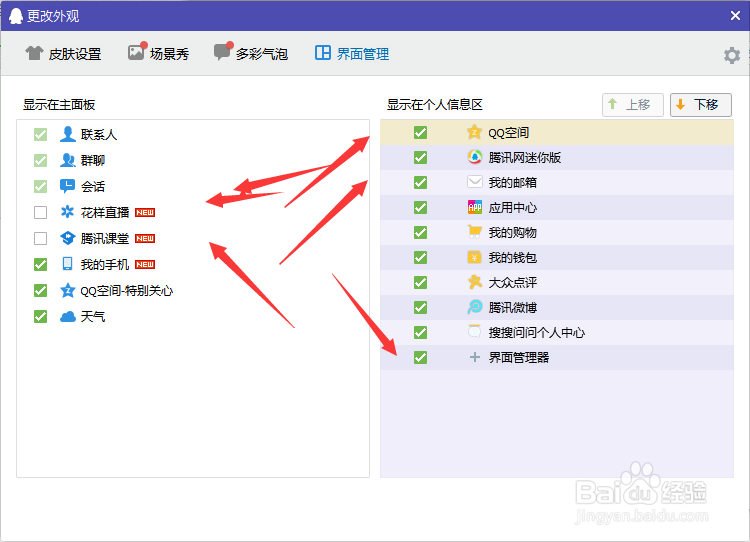
Task: Select the 界面管理器 row text
Action: click(x=518, y=357)
